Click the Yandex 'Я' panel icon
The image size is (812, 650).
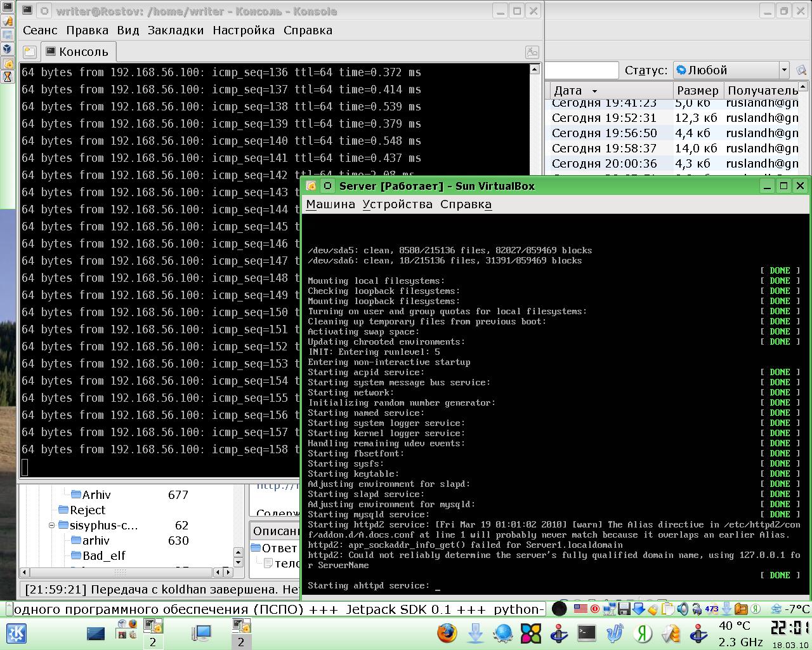(x=644, y=633)
